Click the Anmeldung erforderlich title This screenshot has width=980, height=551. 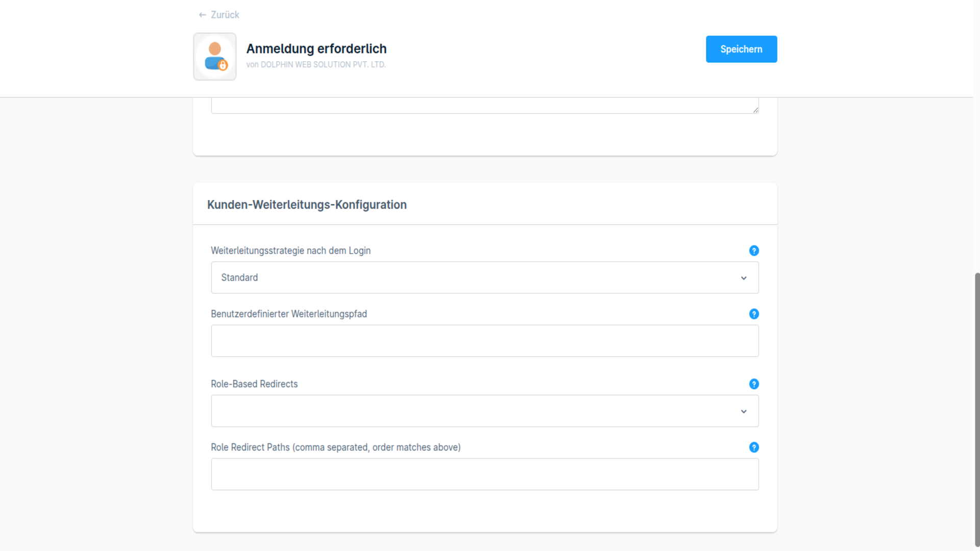pyautogui.click(x=316, y=48)
